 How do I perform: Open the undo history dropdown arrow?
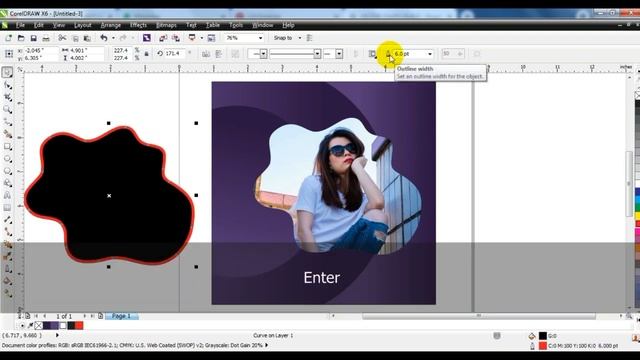click(x=113, y=38)
